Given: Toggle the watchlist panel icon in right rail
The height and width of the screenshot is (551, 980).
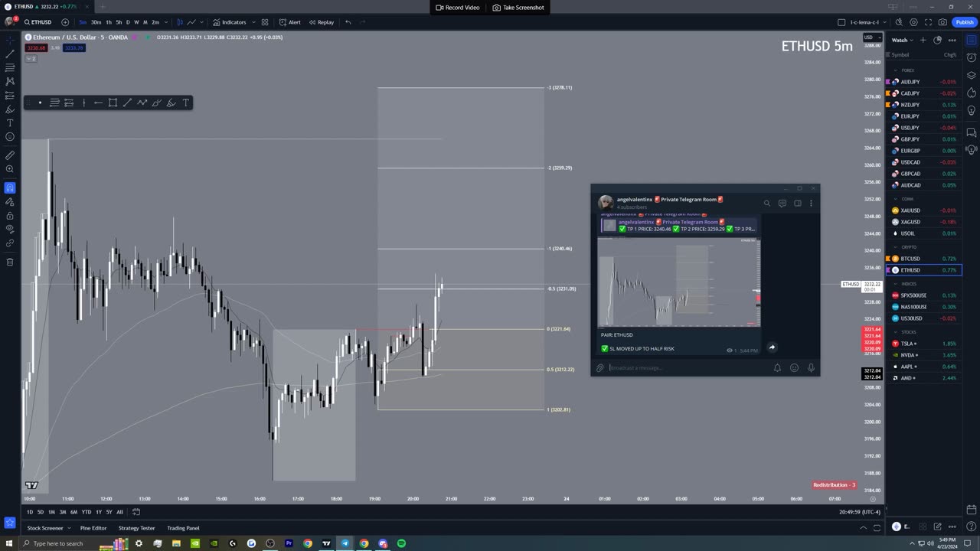Looking at the screenshot, I should [x=971, y=40].
